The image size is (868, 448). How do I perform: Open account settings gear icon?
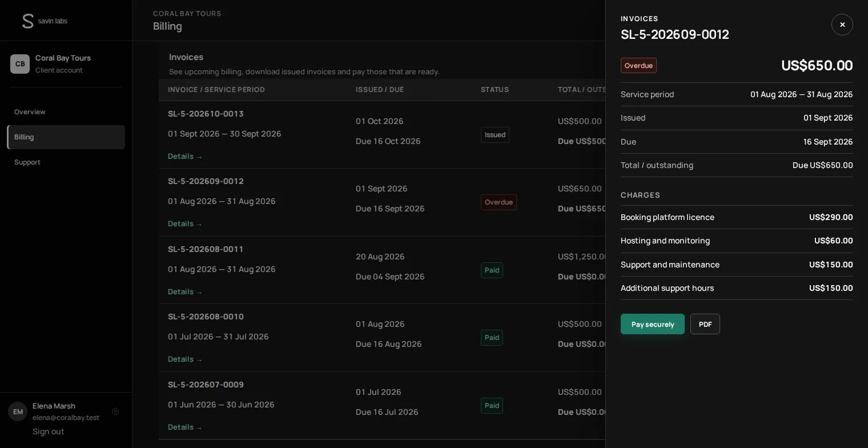pos(115,411)
